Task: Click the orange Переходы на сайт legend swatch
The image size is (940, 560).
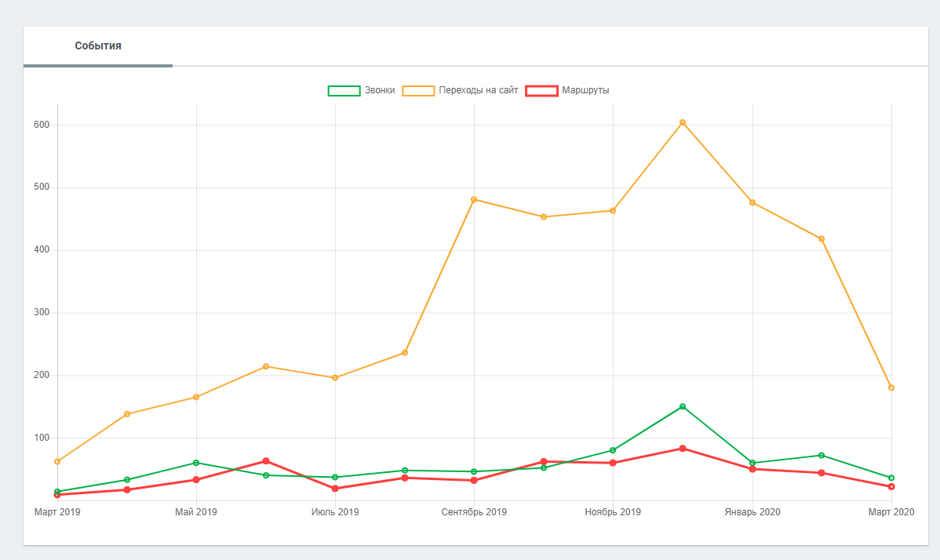Action: pyautogui.click(x=418, y=90)
